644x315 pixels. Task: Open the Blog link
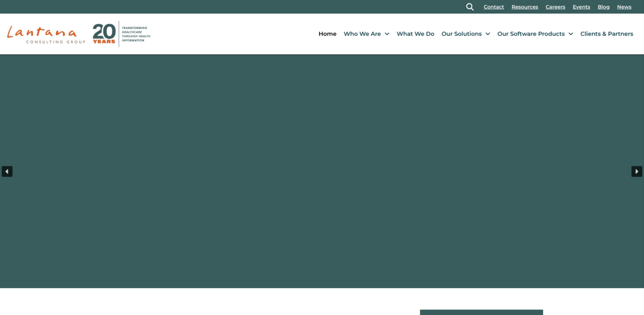(x=604, y=7)
